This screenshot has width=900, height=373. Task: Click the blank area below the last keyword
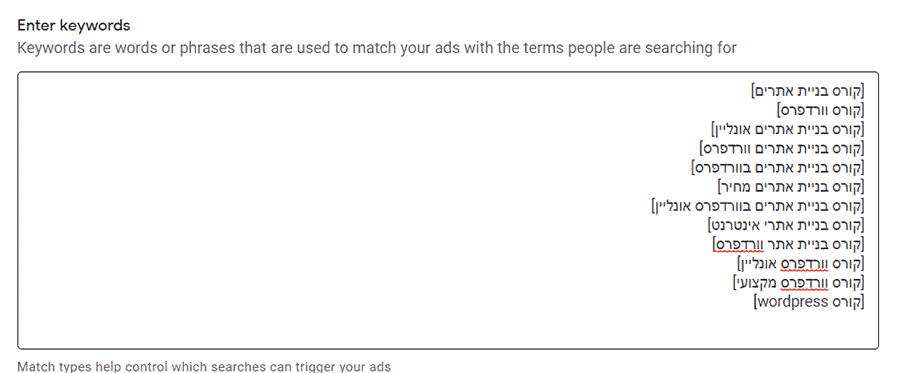[x=448, y=329]
